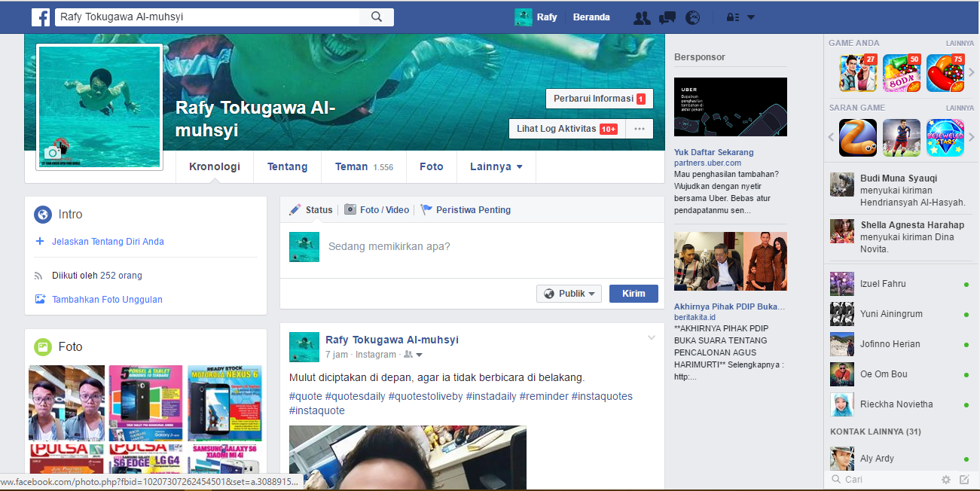Open the soccer player game icon

point(902,138)
